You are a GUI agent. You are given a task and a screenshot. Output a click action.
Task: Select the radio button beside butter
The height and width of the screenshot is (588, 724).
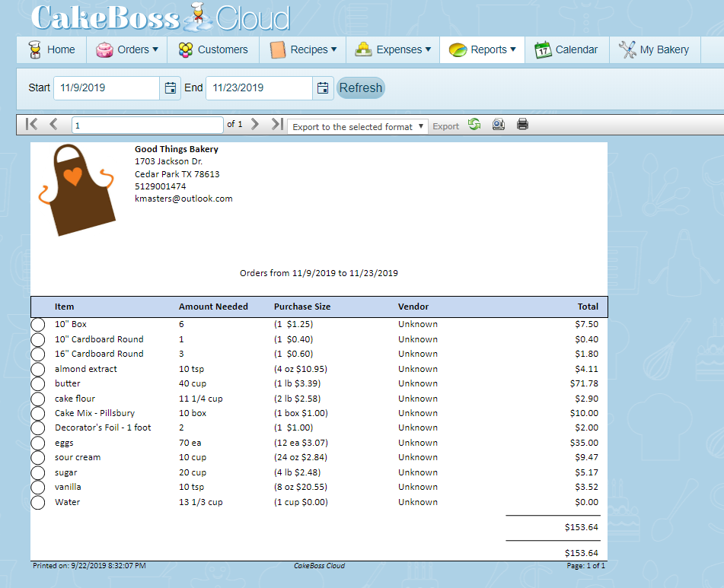click(37, 383)
